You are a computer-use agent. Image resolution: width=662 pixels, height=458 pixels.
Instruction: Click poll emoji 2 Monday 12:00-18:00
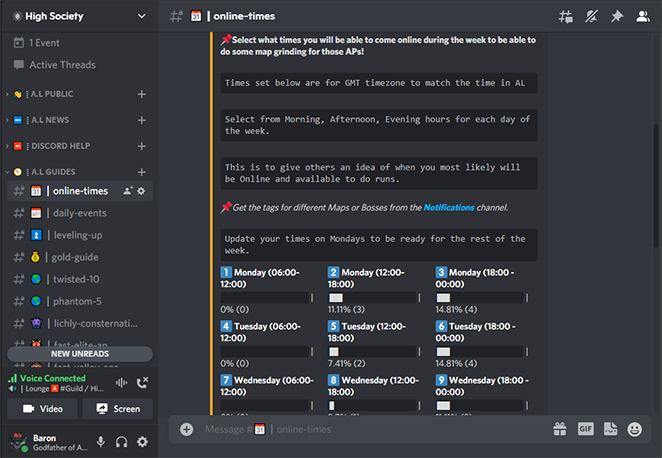pos(334,272)
